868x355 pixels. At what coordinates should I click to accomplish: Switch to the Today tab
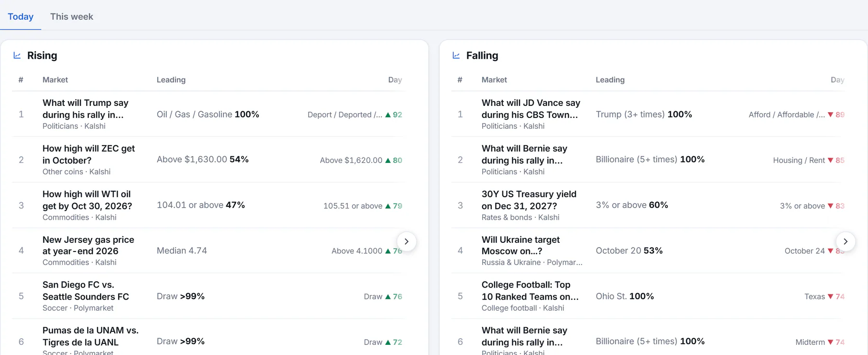[21, 16]
